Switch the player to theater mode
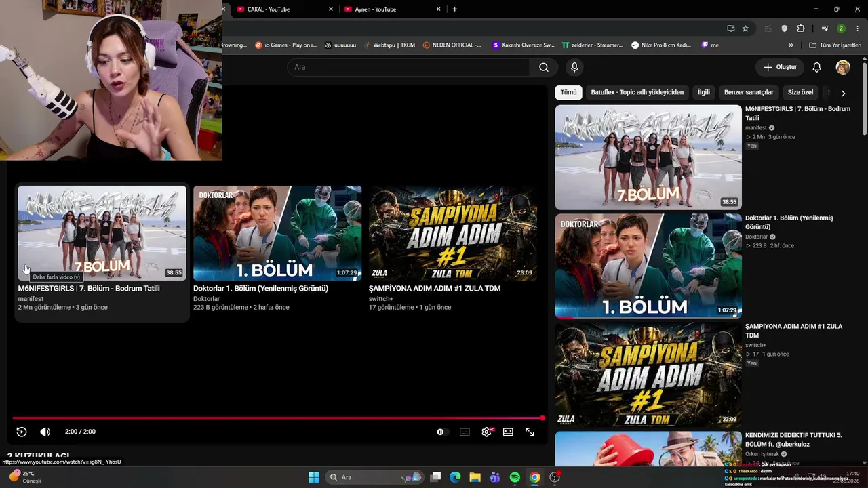Viewport: 868px width, 488px height. click(508, 432)
